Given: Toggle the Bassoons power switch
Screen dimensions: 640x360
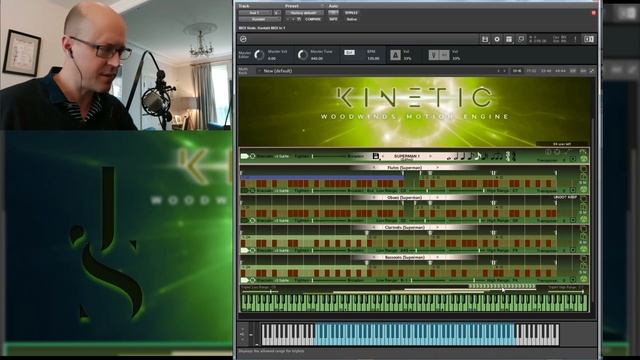Looking at the screenshot, I should [x=244, y=280].
